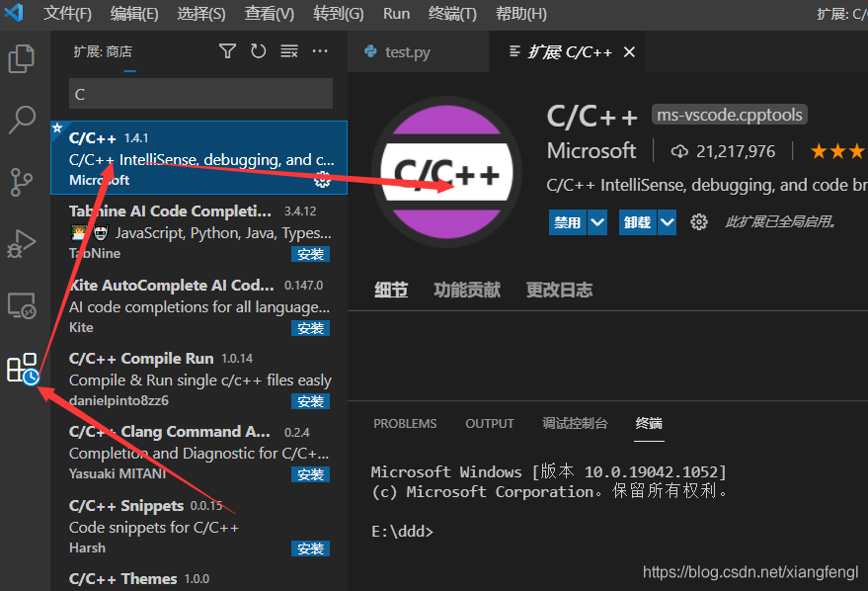This screenshot has height=591, width=868.
Task: Select Kite AutoComplete AI extension
Action: (198, 305)
